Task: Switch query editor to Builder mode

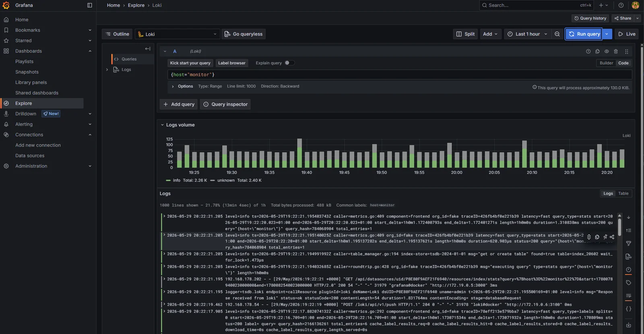Action: [x=606, y=63]
